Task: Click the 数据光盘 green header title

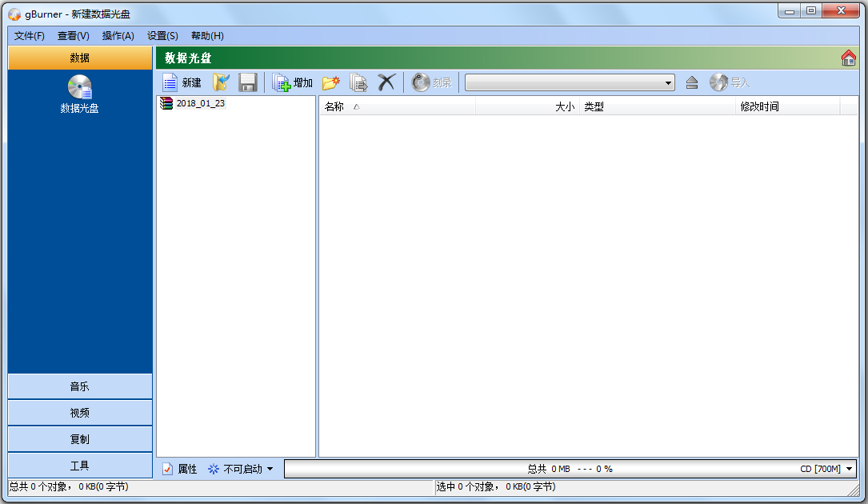Action: [x=188, y=58]
